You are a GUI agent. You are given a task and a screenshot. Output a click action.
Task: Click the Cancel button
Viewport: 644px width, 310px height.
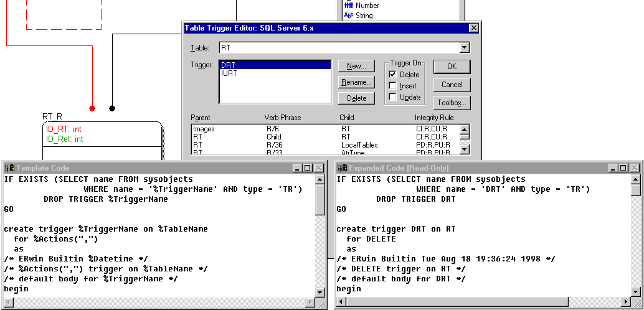[x=452, y=85]
